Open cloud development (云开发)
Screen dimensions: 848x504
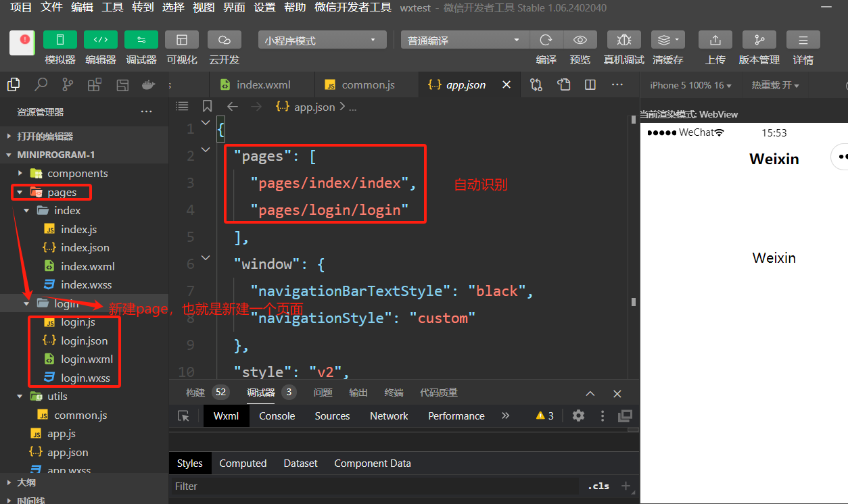coord(225,40)
